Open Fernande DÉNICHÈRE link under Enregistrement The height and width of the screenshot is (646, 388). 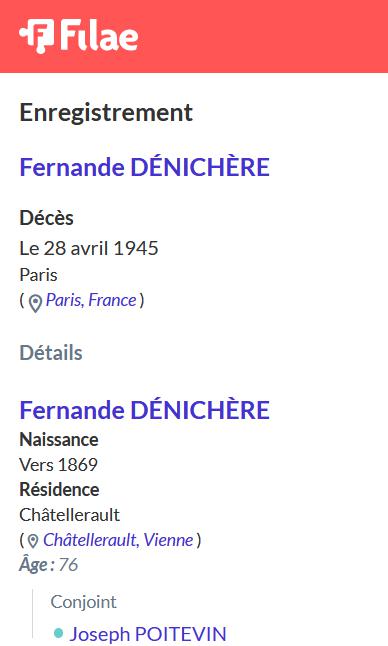[x=145, y=167]
